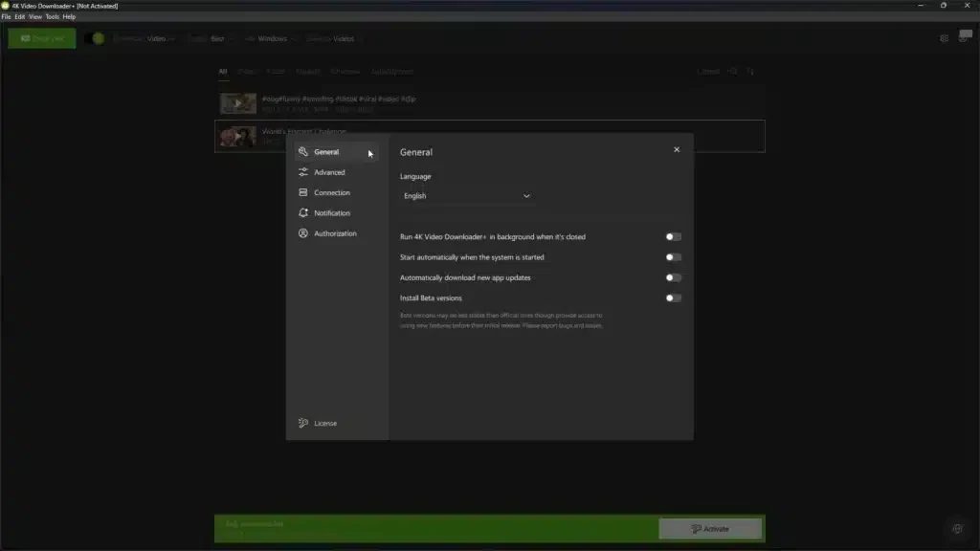Click the Notification bell icon in sidebar
The height and width of the screenshot is (551, 980).
[x=303, y=213]
